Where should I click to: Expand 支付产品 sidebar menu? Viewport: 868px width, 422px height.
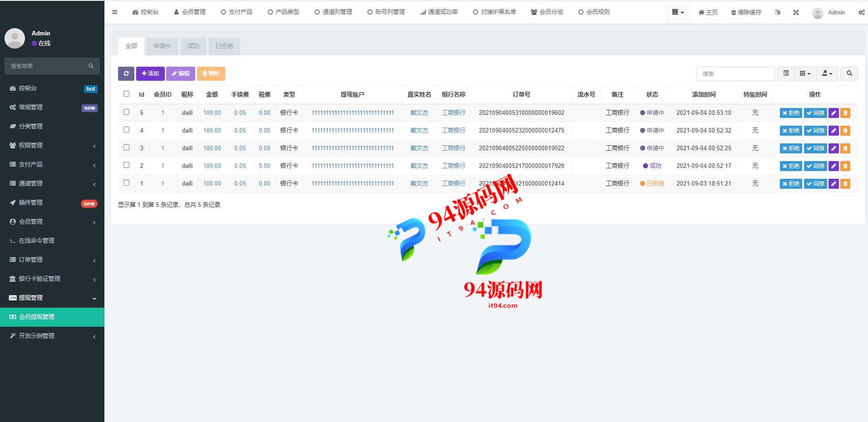(x=52, y=165)
